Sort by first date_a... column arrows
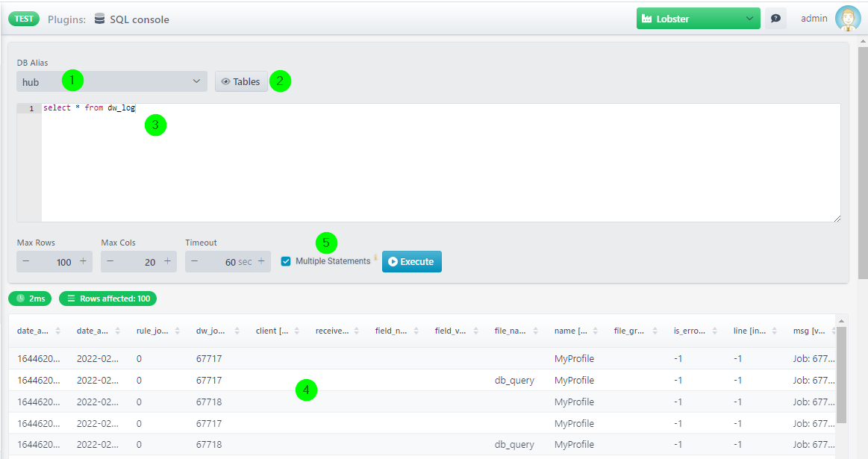 pos(57,331)
